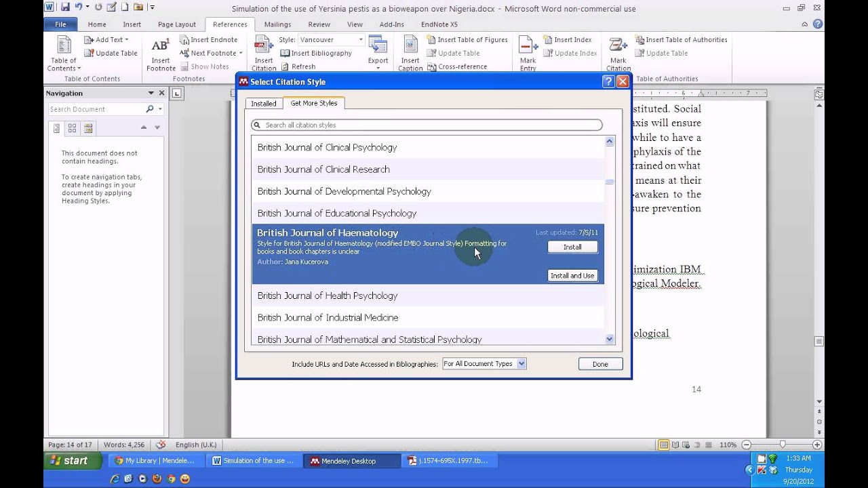Click the zoom out minus button

pos(746,445)
